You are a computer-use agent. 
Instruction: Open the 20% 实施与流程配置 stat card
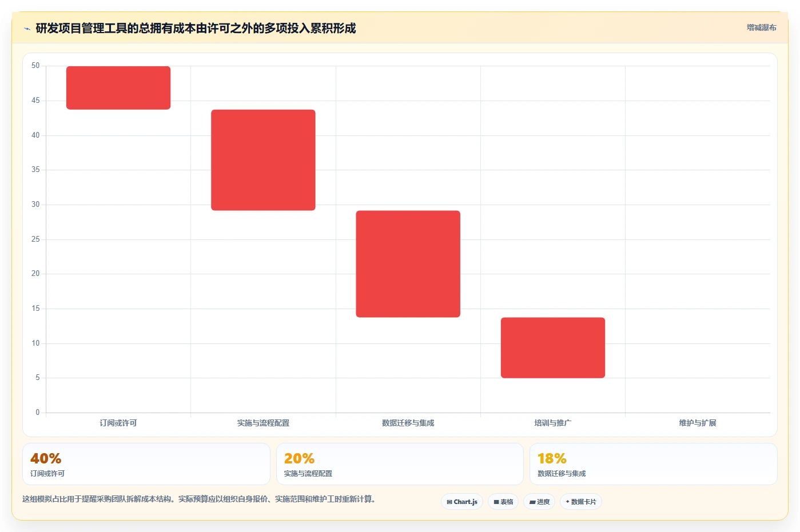400,464
